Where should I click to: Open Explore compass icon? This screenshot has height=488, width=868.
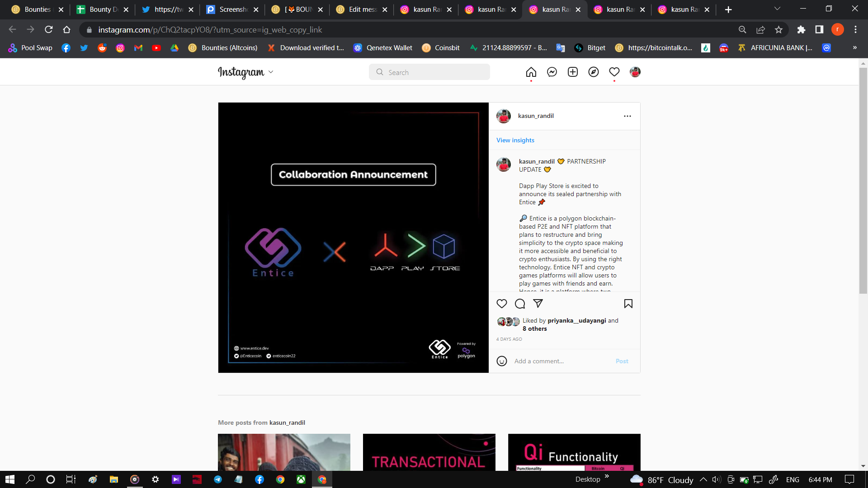[594, 72]
